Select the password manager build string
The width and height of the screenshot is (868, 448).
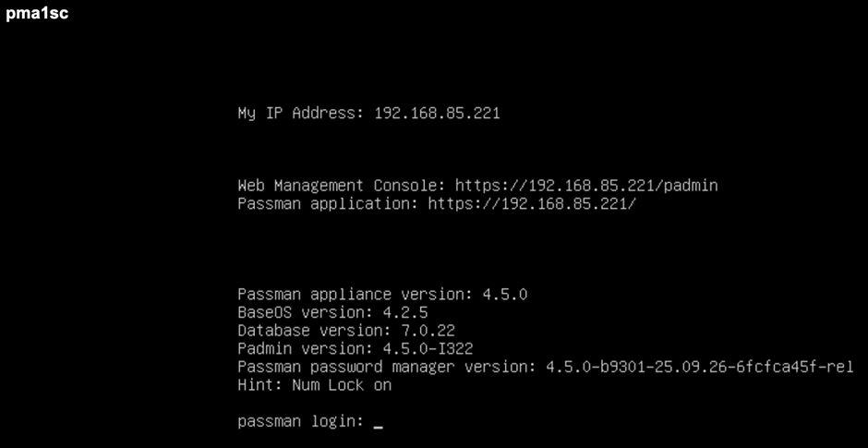coord(699,367)
